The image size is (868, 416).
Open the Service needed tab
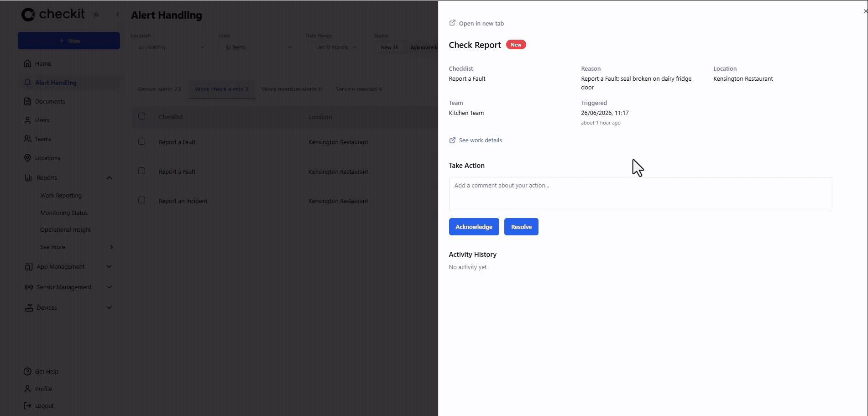[x=358, y=89]
